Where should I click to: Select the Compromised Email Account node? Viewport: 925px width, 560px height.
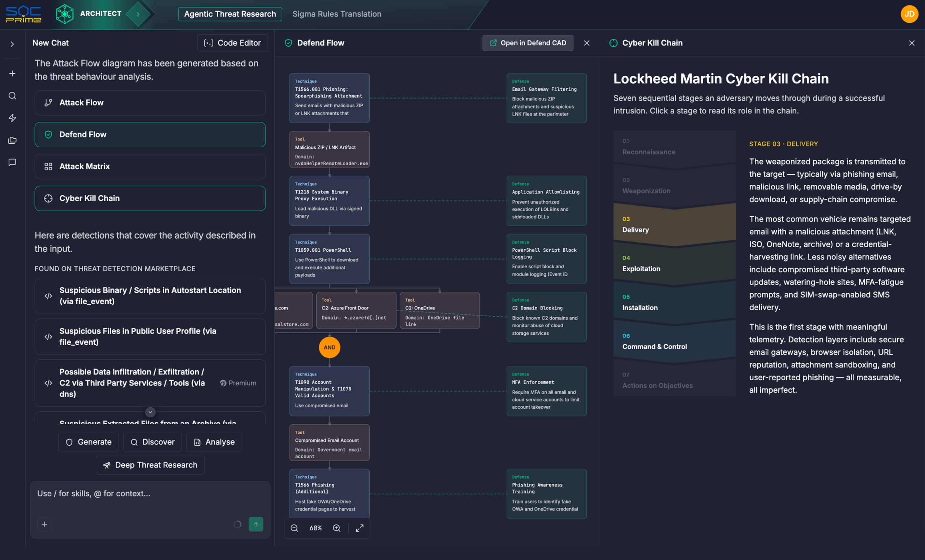coord(329,443)
